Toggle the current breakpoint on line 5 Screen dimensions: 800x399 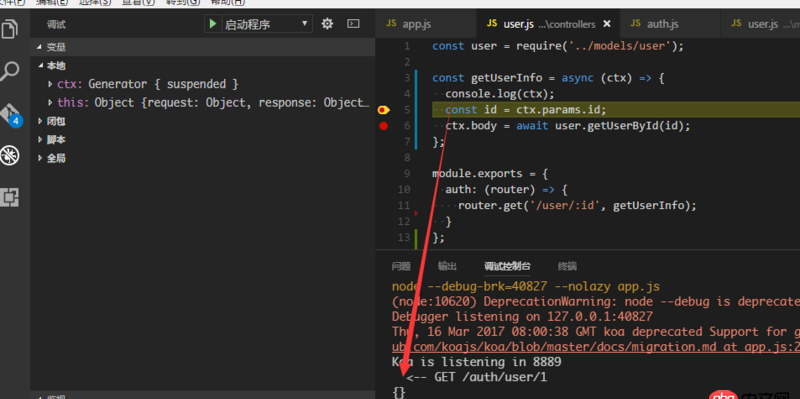pos(383,110)
